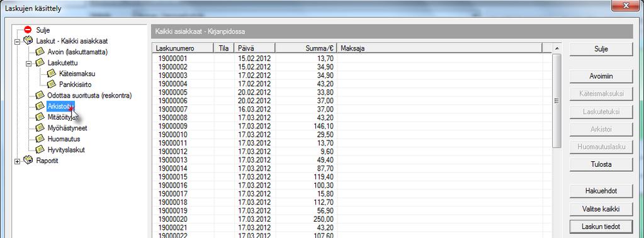The image size is (644, 238).
Task: Click the Pankkisiirto note icon
Action: pyautogui.click(x=52, y=84)
